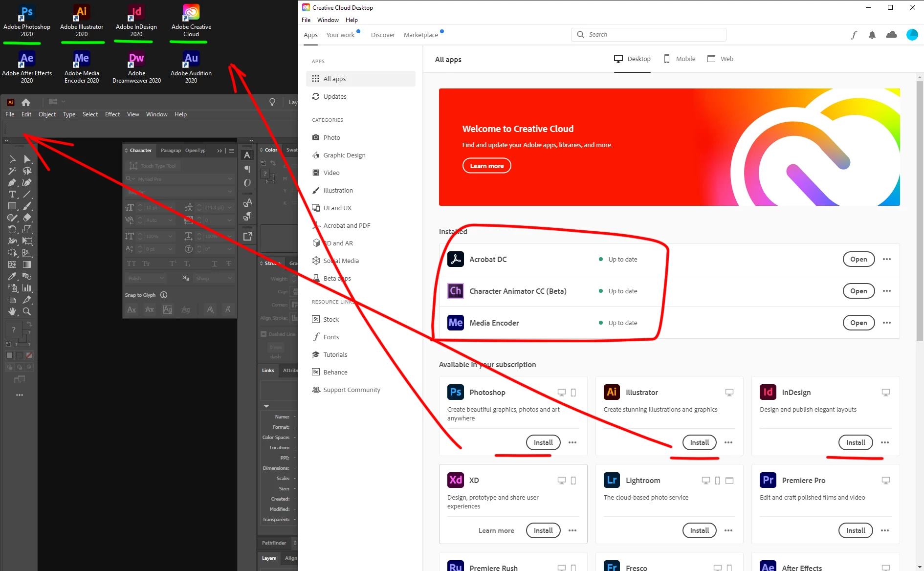Open the fonts icon in Creative Cloud header
Viewport: 924px width, 571px height.
tap(854, 35)
